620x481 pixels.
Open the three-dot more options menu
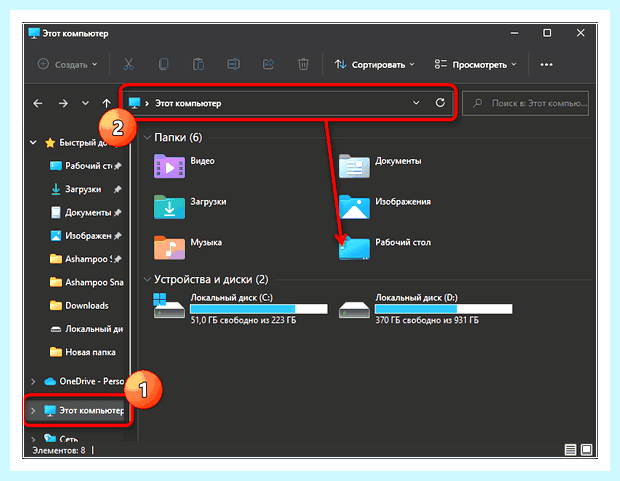[x=546, y=64]
